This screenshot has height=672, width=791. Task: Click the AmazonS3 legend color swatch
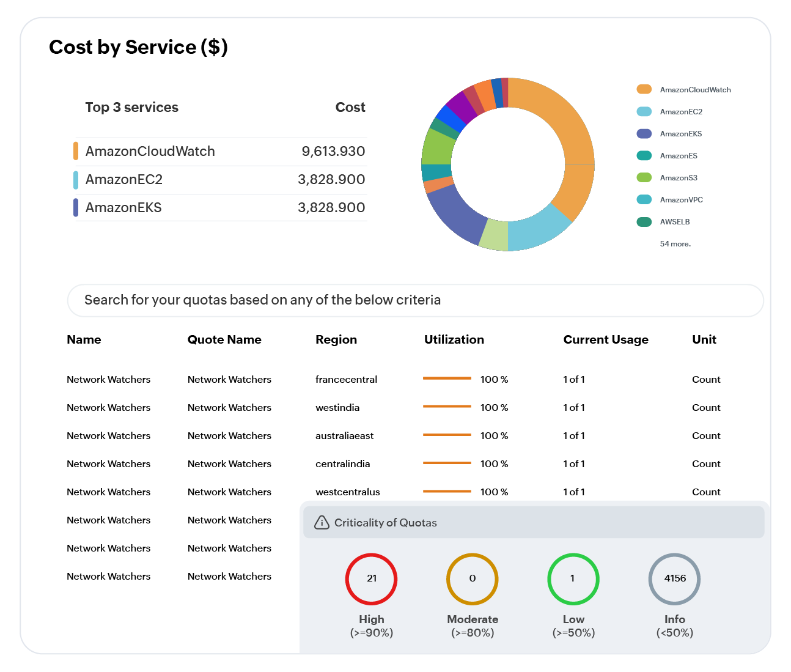[644, 177]
